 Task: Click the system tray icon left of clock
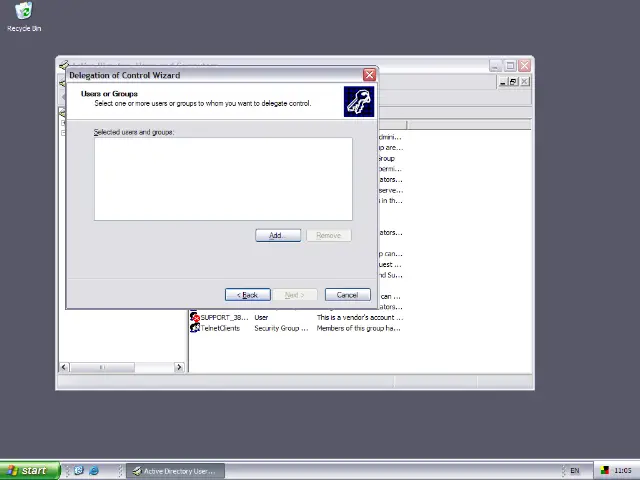pos(604,471)
